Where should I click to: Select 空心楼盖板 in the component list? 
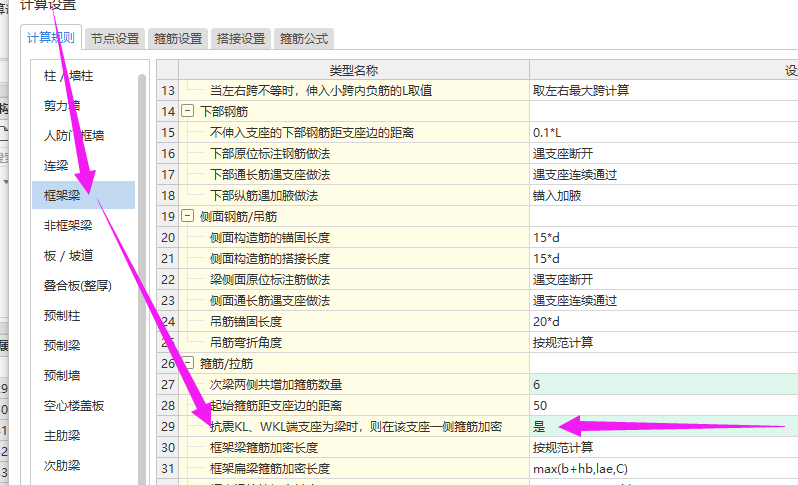(x=74, y=406)
